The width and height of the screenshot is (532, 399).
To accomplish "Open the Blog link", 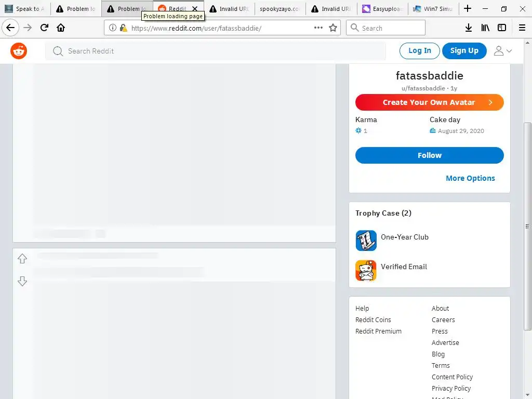I will tap(438, 354).
